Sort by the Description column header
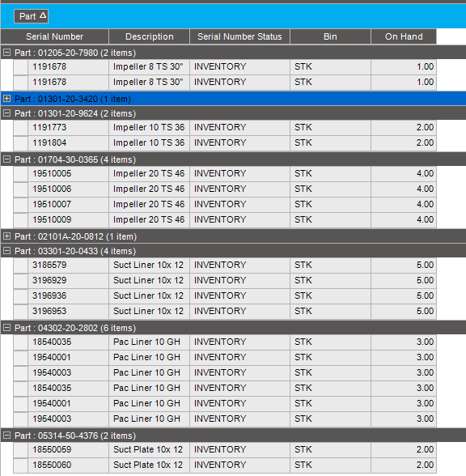This screenshot has height=476, width=466. click(x=149, y=36)
